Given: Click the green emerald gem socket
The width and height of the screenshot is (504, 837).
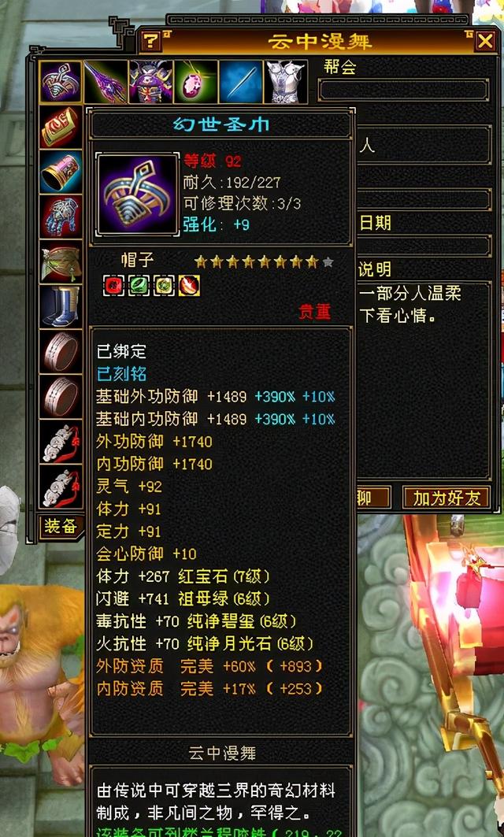Looking at the screenshot, I should tap(139, 286).
